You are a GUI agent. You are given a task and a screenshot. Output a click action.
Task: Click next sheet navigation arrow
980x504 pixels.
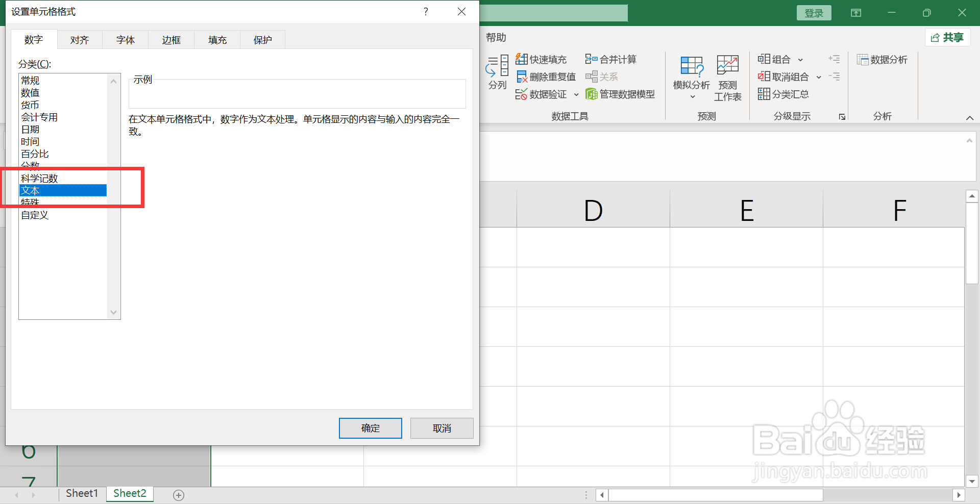pyautogui.click(x=33, y=495)
